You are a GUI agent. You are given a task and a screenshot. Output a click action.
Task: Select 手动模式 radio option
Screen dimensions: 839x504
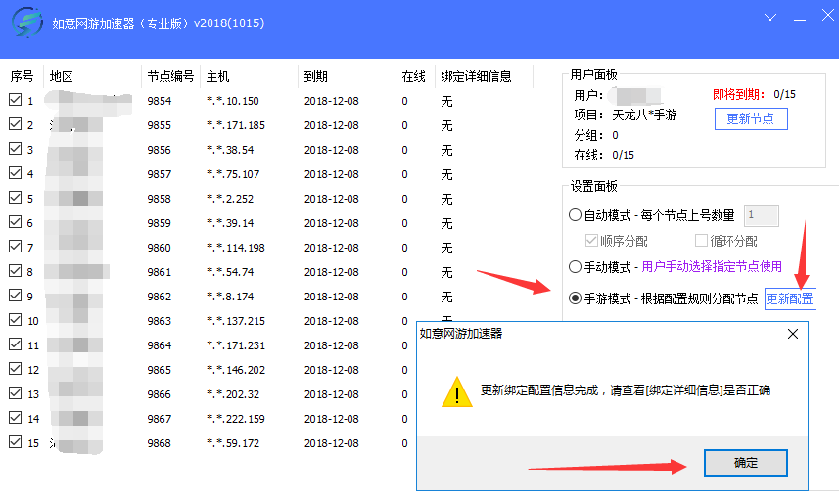(575, 266)
